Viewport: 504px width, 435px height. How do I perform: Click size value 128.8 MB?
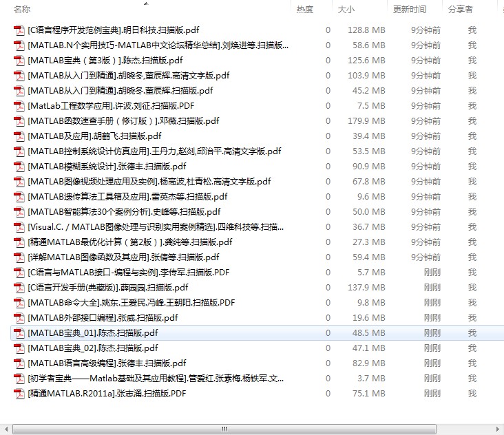(x=366, y=30)
